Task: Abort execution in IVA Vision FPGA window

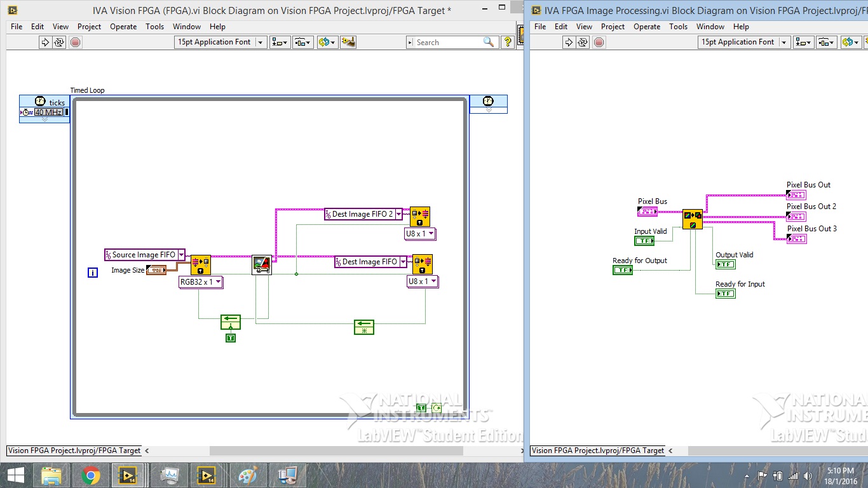Action: pos(76,42)
